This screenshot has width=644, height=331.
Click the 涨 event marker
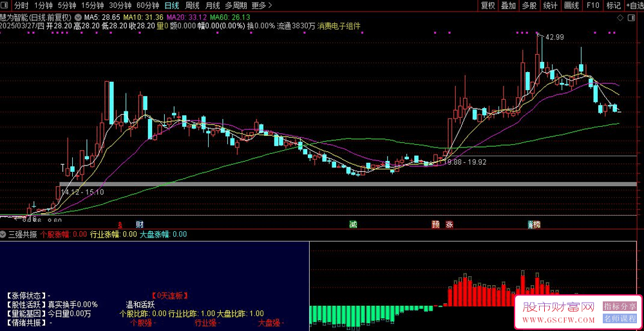click(x=450, y=225)
